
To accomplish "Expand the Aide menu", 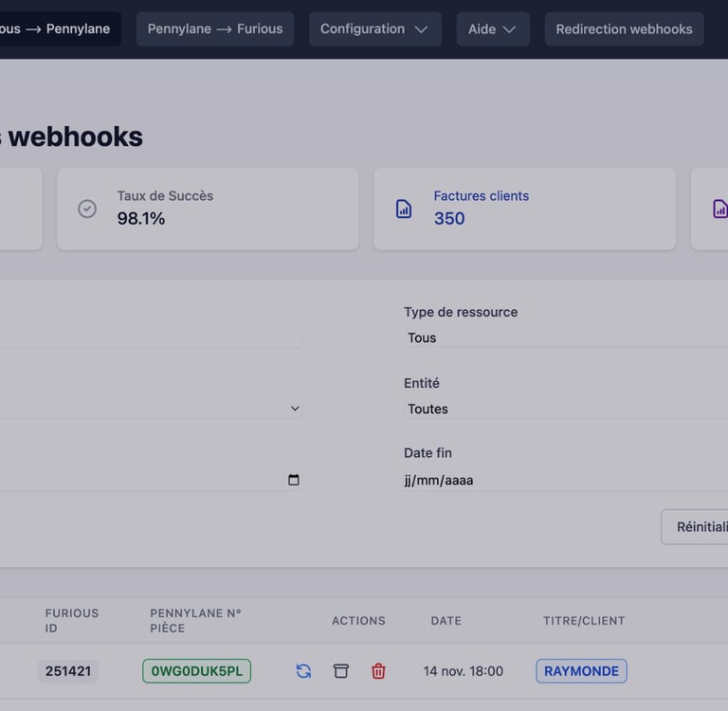I will (x=493, y=28).
